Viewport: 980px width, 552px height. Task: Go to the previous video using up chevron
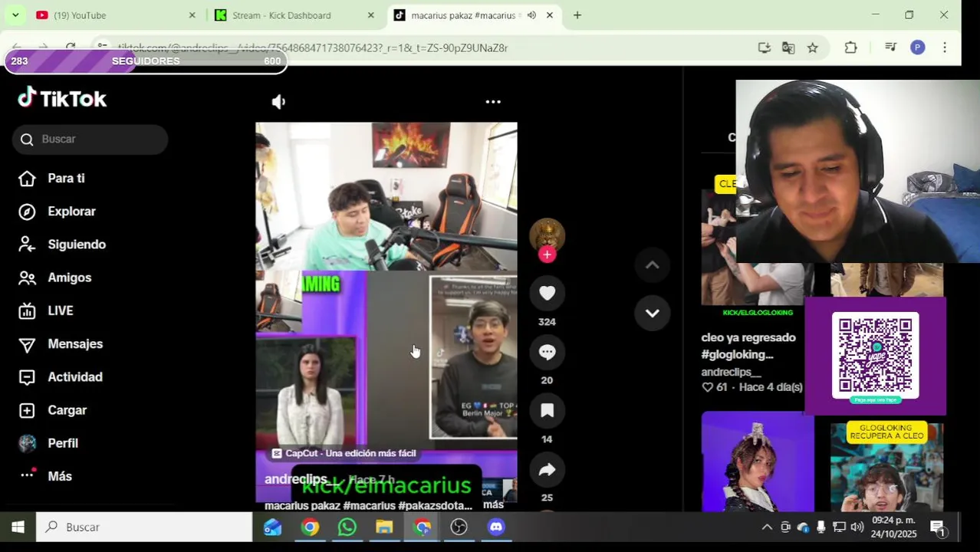click(x=653, y=265)
